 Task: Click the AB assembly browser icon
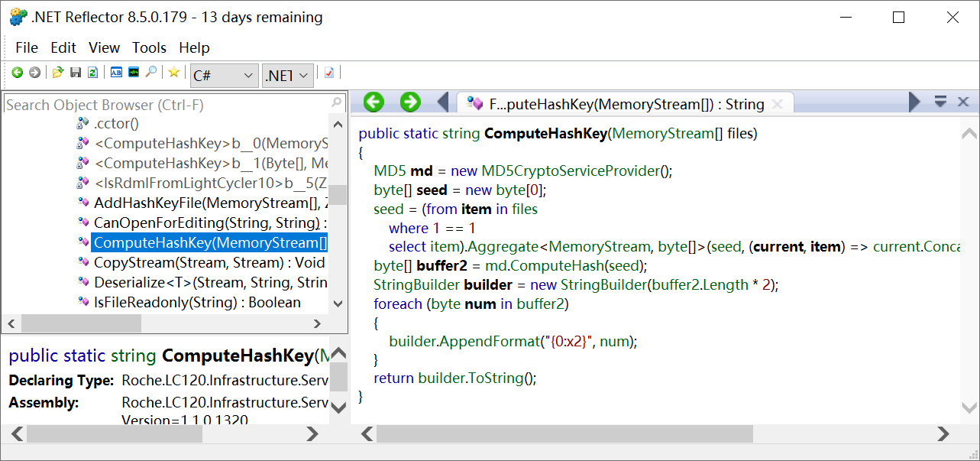click(116, 73)
